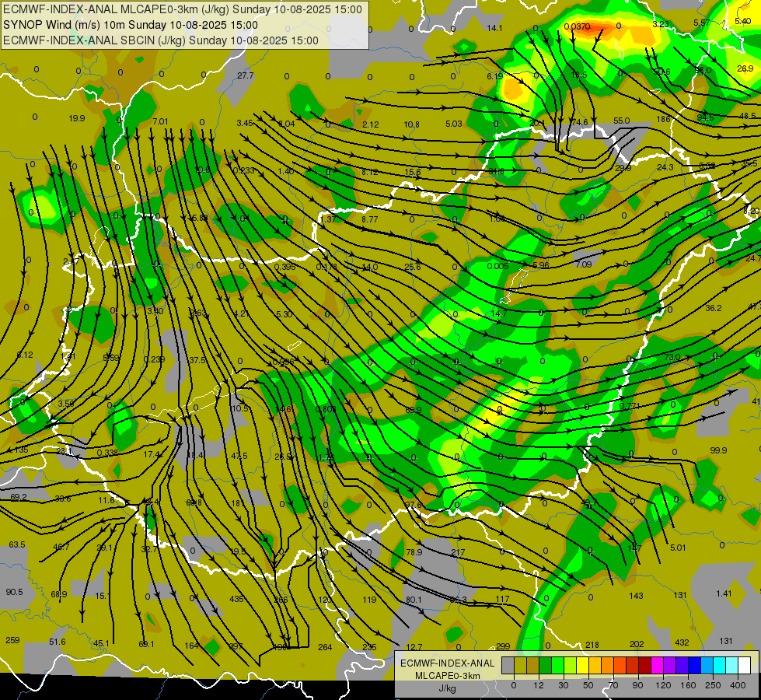
Task: Click the J/kg unit label in legend
Action: point(447,688)
